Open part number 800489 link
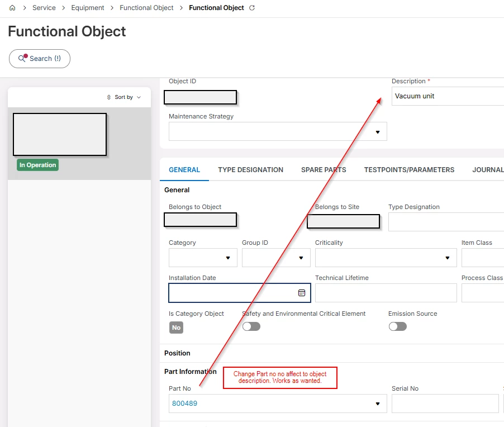This screenshot has height=427, width=504. (x=184, y=404)
